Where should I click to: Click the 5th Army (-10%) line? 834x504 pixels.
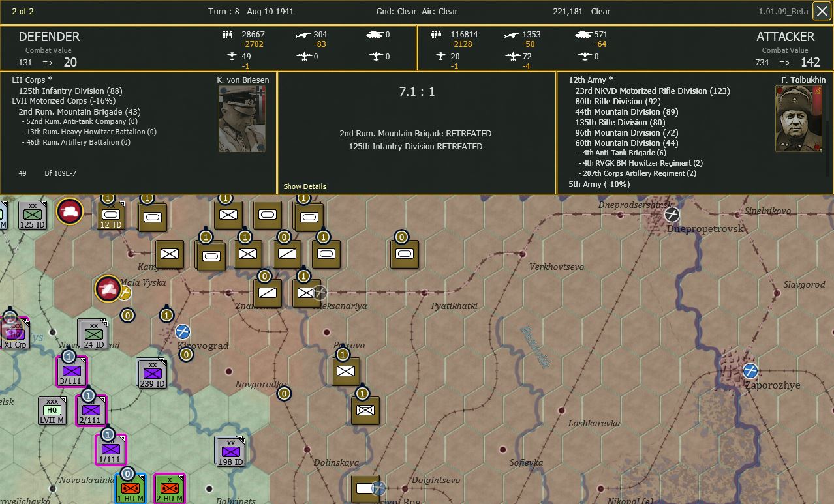coord(599,185)
